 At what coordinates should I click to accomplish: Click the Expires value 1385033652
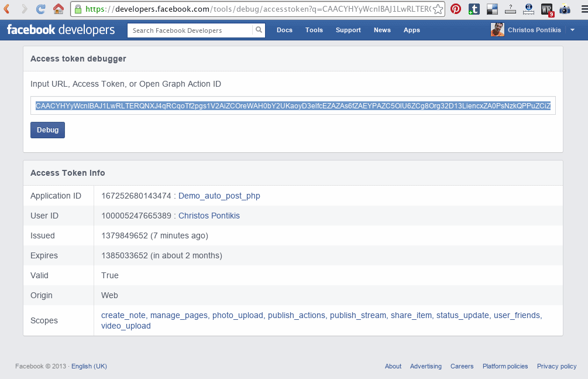pyautogui.click(x=125, y=255)
